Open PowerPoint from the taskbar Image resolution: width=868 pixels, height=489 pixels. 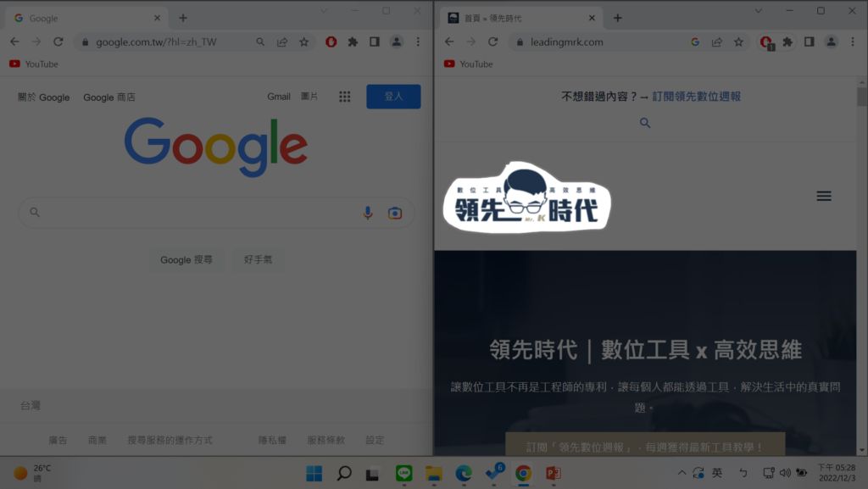tap(553, 474)
